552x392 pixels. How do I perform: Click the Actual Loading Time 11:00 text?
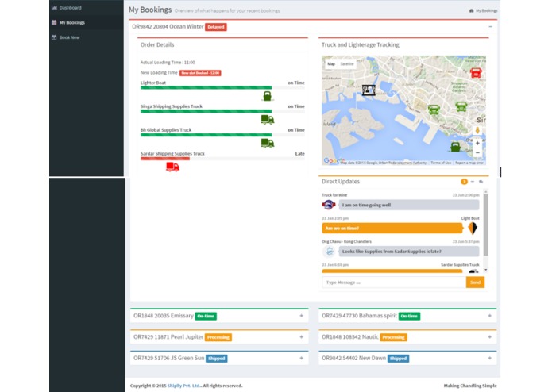tap(168, 62)
